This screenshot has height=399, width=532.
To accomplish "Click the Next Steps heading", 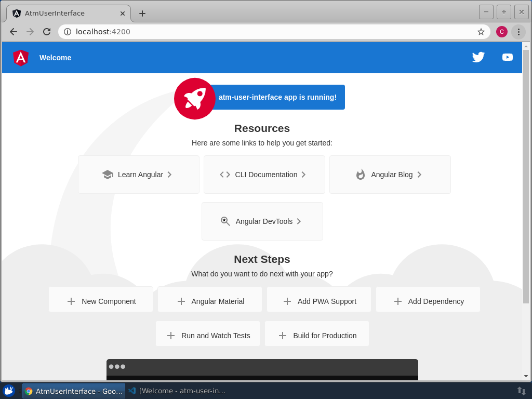I will 262,259.
